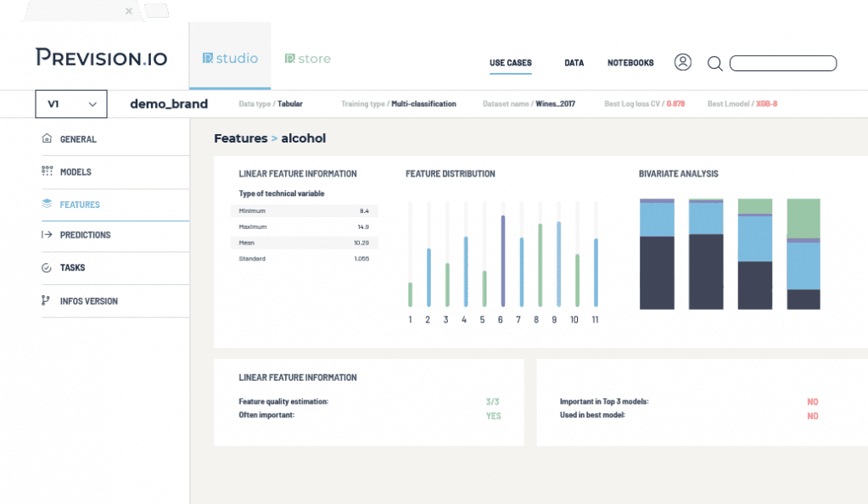Click the user account profile icon
The height and width of the screenshot is (504, 868).
pos(683,63)
